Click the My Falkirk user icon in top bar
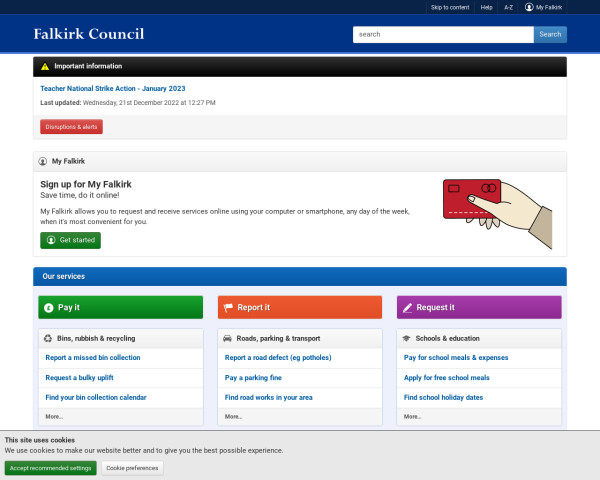Image resolution: width=600 pixels, height=480 pixels. pyautogui.click(x=529, y=7)
